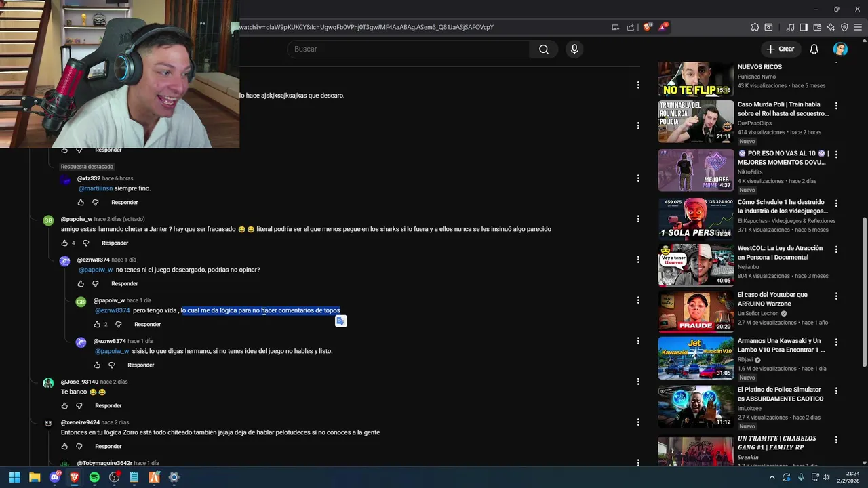Viewport: 868px width, 488px height.
Task: Like the 'sisisi, lo que digas hermano' reply
Action: (97, 365)
